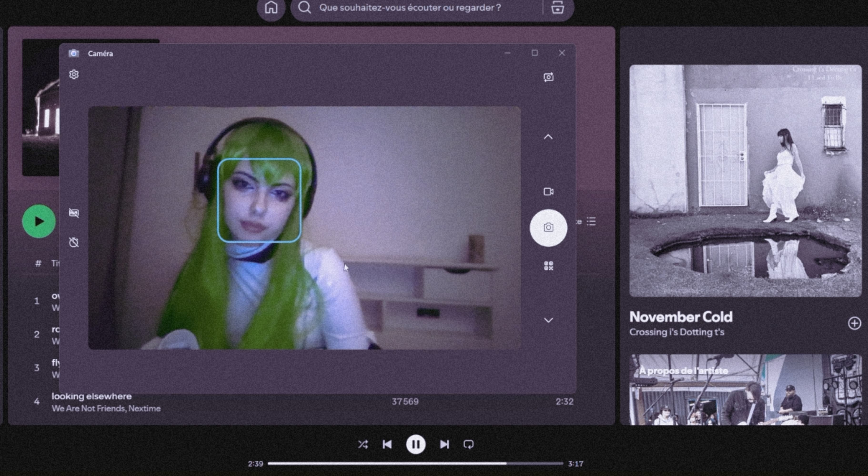868x476 pixels.
Task: Switch camera using the flip camera icon
Action: click(548, 77)
